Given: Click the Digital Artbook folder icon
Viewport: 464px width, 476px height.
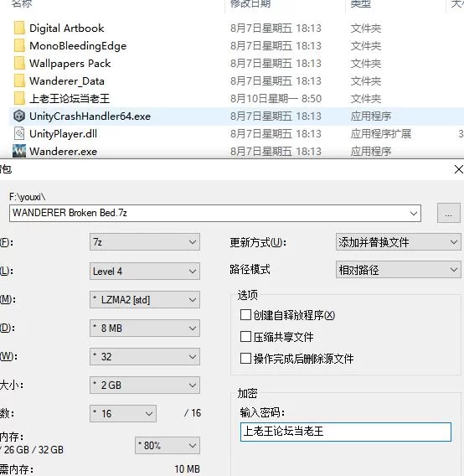Looking at the screenshot, I should [x=19, y=28].
